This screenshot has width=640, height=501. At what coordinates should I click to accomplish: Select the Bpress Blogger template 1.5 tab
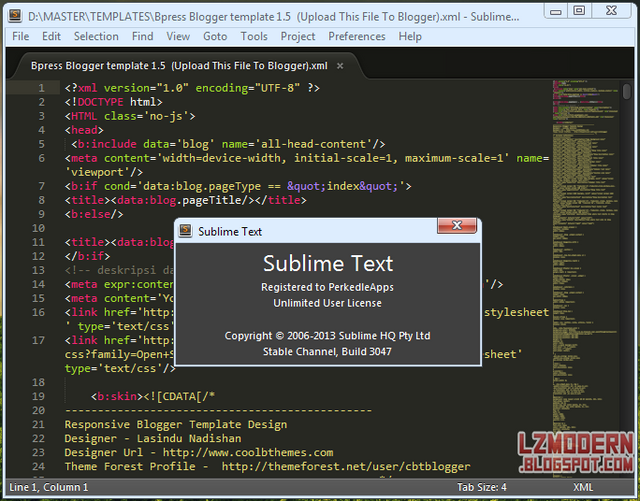[x=179, y=66]
